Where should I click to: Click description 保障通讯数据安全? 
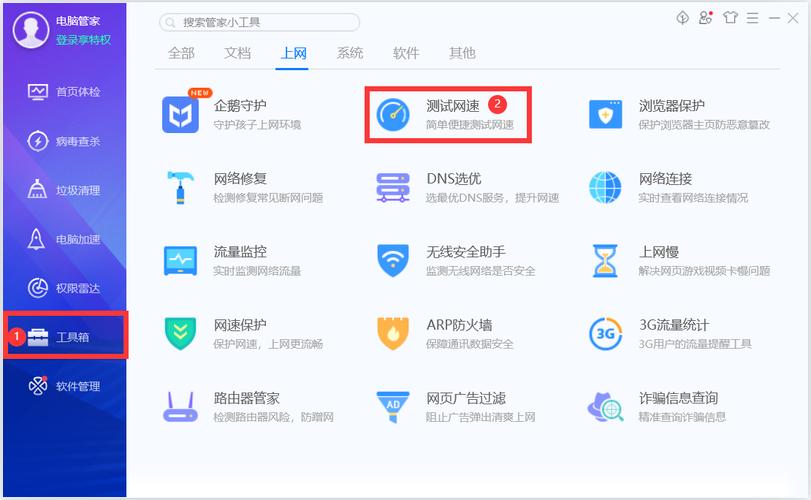point(470,344)
